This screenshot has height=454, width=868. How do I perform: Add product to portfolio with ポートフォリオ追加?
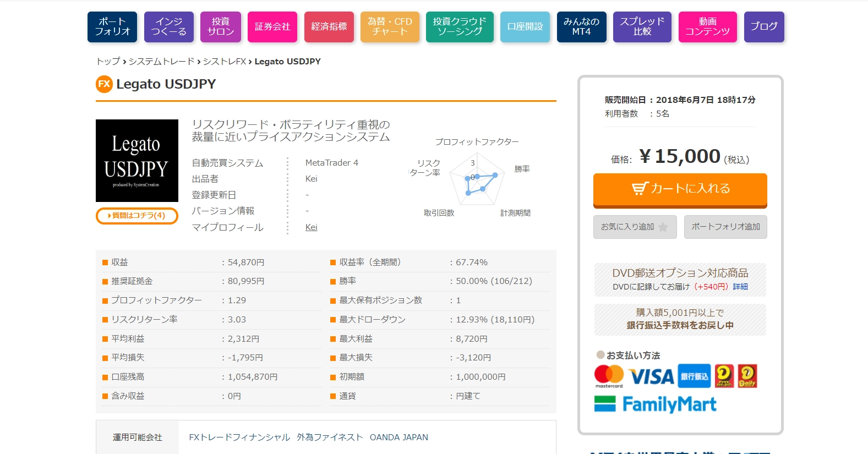(725, 227)
